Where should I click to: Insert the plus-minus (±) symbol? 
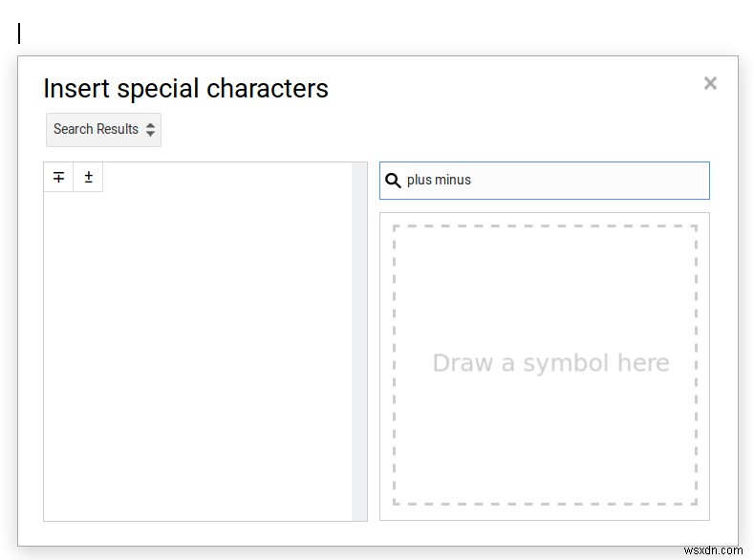[x=88, y=177]
